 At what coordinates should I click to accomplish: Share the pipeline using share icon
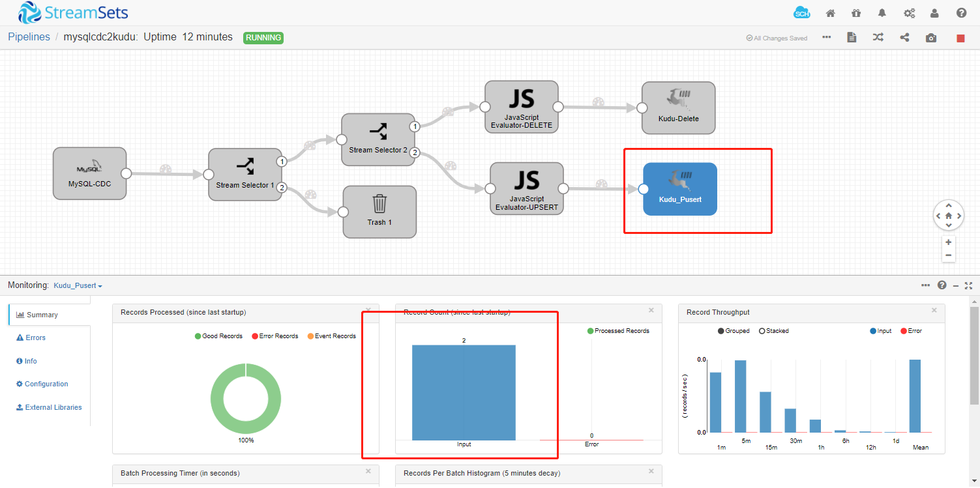click(904, 38)
